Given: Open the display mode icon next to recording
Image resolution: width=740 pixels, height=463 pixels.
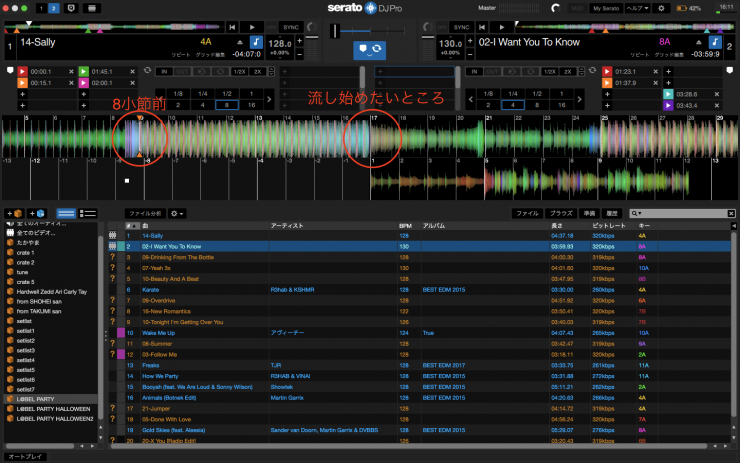Looking at the screenshot, I should (x=92, y=8).
